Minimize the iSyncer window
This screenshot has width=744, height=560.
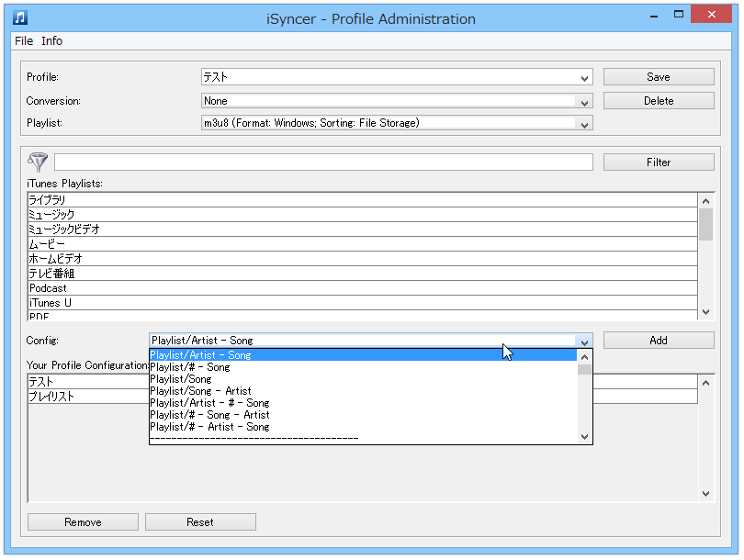coord(654,16)
